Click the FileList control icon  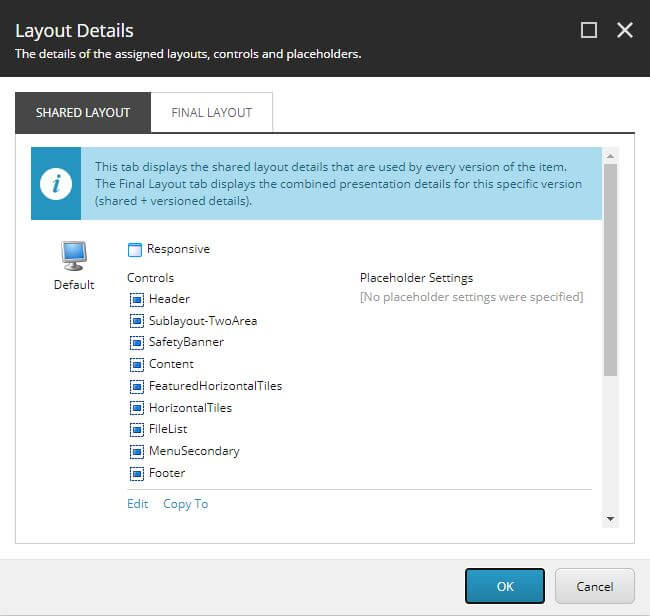pyautogui.click(x=137, y=430)
